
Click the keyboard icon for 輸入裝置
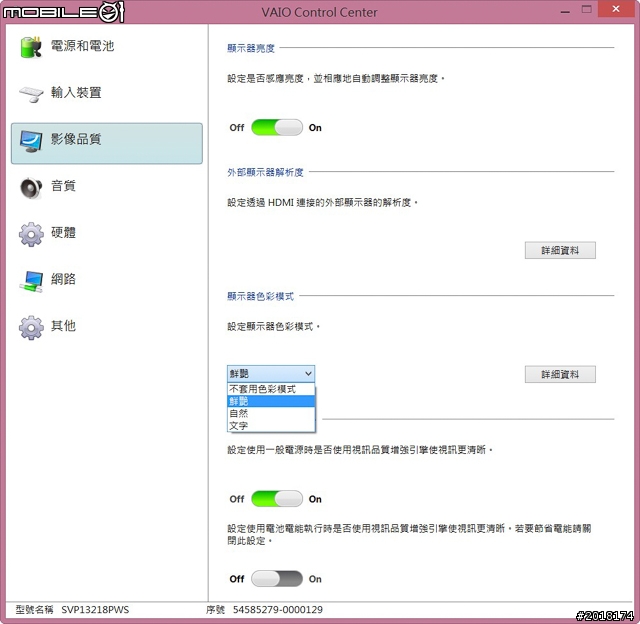click(31, 93)
